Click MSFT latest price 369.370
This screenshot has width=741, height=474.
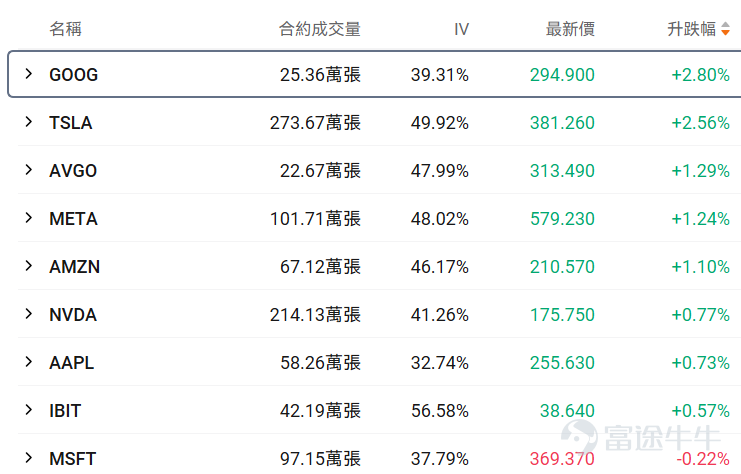[562, 459]
